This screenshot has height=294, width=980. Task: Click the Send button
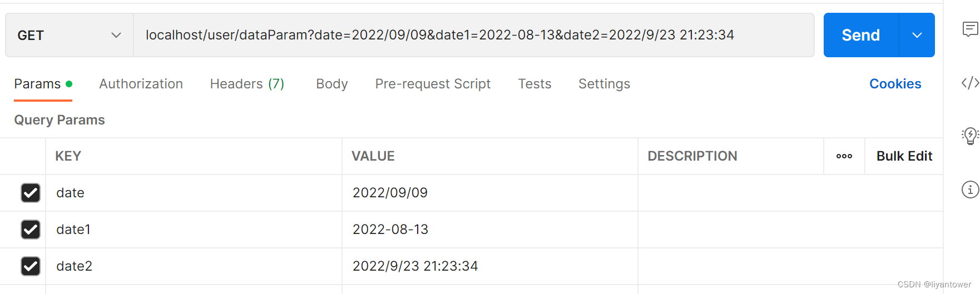tap(860, 35)
